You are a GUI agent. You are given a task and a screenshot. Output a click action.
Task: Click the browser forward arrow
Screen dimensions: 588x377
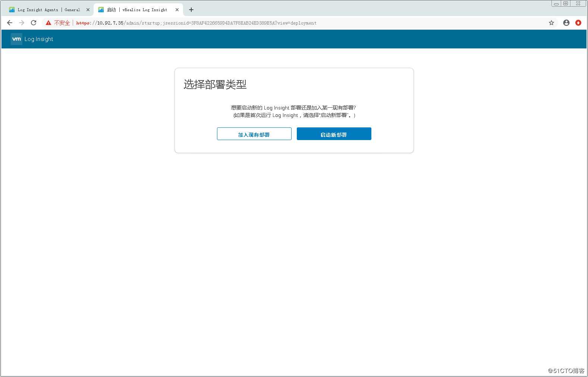(x=22, y=23)
